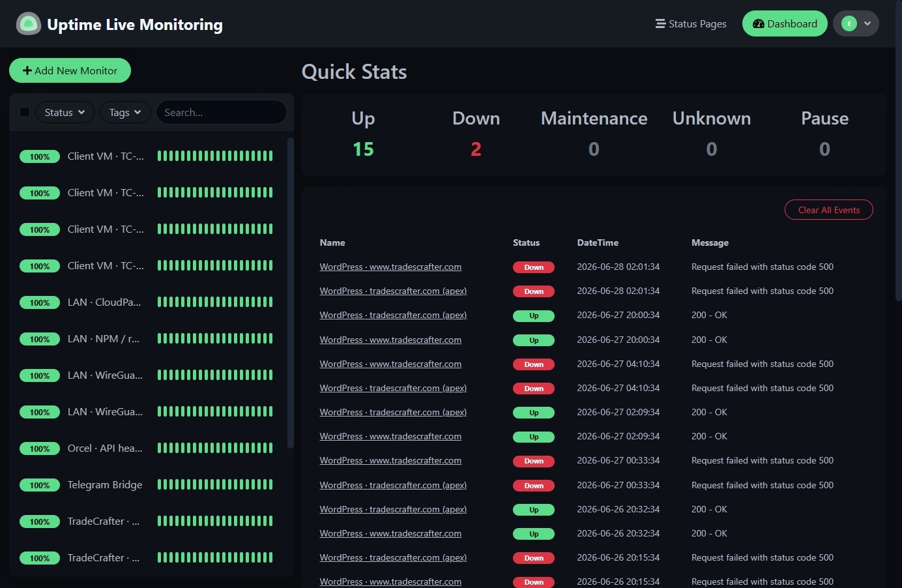
Task: Open www.tradescrafter.com link dated 2026-06-26 20:32:34
Action: coord(390,533)
